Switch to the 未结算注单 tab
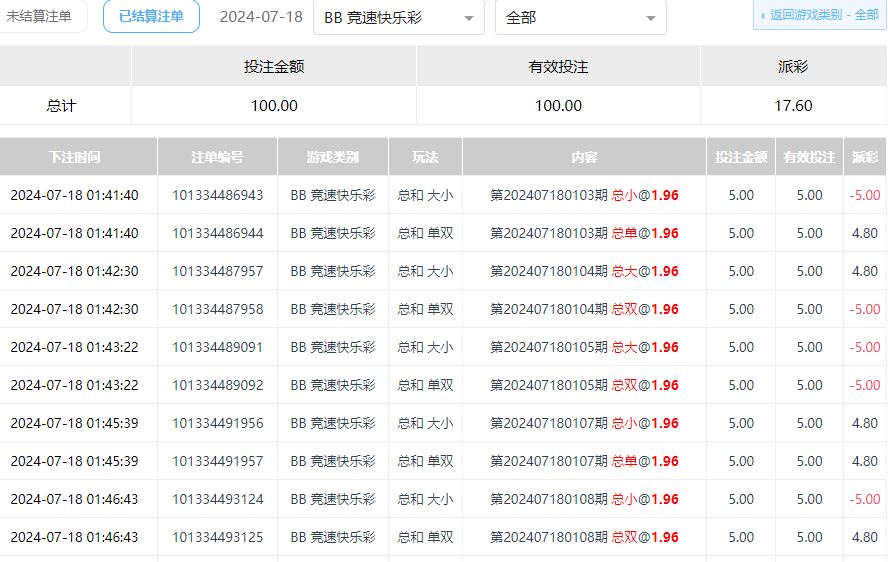Screen dimensions: 888x562 pyautogui.click(x=40, y=17)
